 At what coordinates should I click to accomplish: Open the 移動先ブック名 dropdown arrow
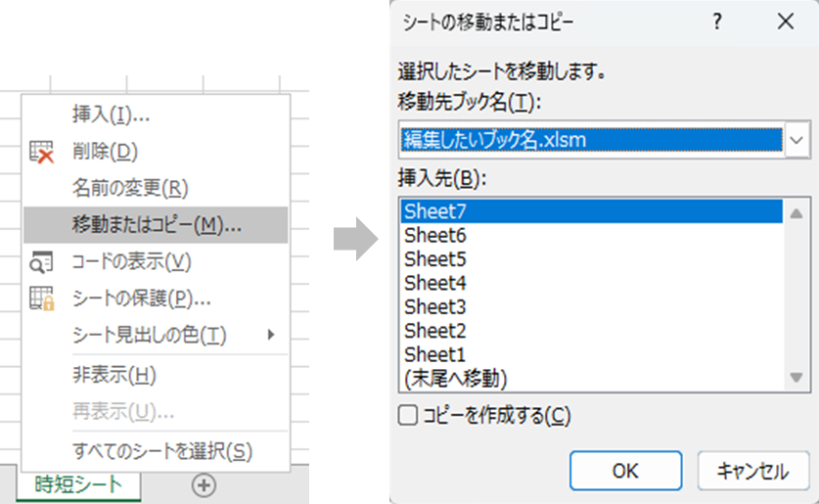tap(796, 140)
